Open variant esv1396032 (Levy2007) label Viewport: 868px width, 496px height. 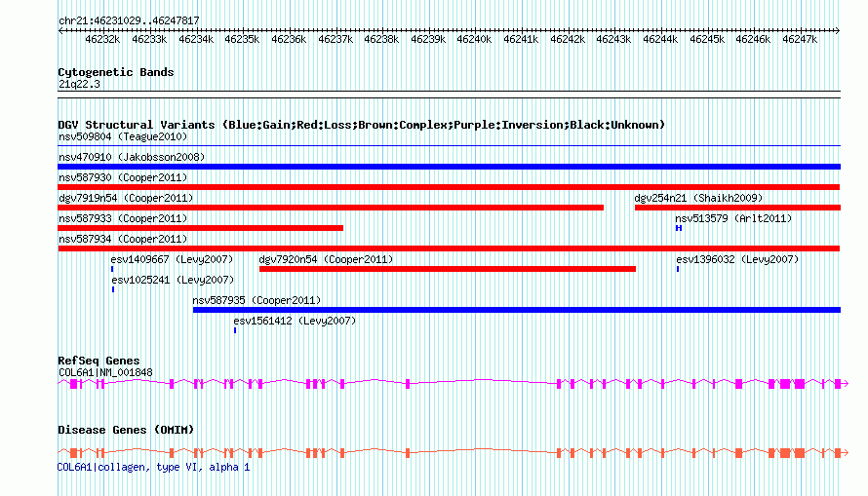coord(737,259)
